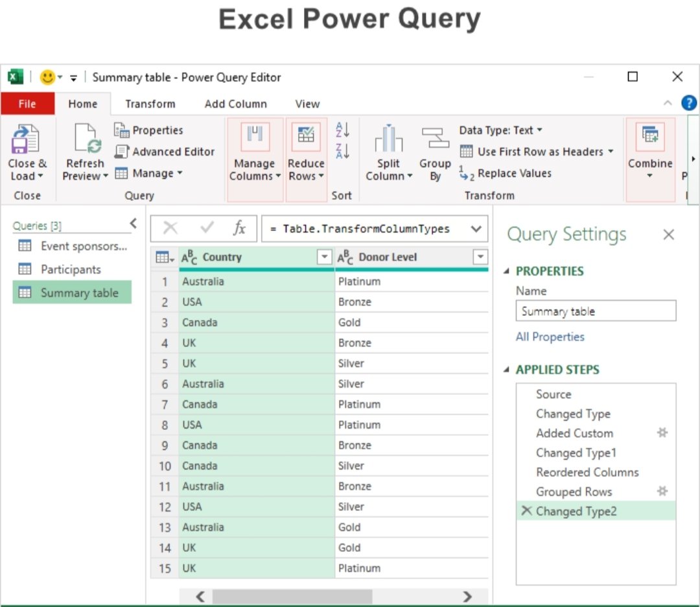Open settings gear for Added Custom step
700x607 pixels.
[662, 433]
